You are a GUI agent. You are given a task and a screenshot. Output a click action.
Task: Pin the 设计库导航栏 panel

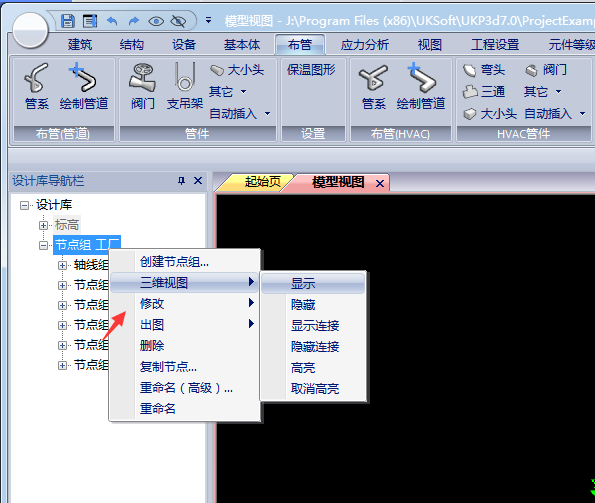pos(182,181)
